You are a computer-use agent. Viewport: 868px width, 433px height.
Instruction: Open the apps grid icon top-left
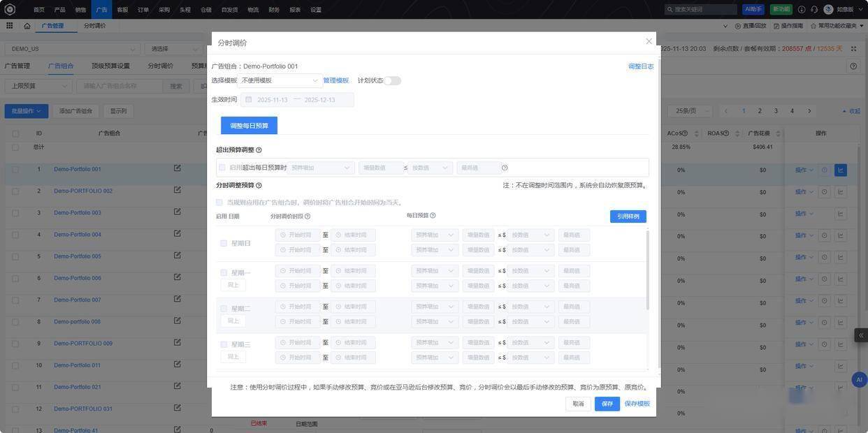[10, 26]
